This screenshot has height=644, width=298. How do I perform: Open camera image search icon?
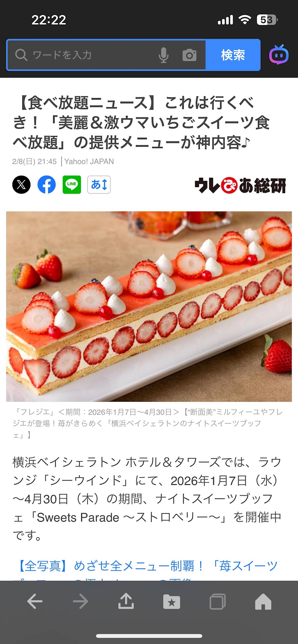coord(189,55)
